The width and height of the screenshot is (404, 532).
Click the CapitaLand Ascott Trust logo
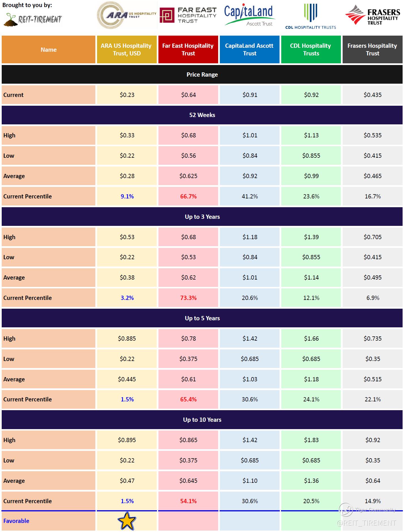(x=249, y=15)
